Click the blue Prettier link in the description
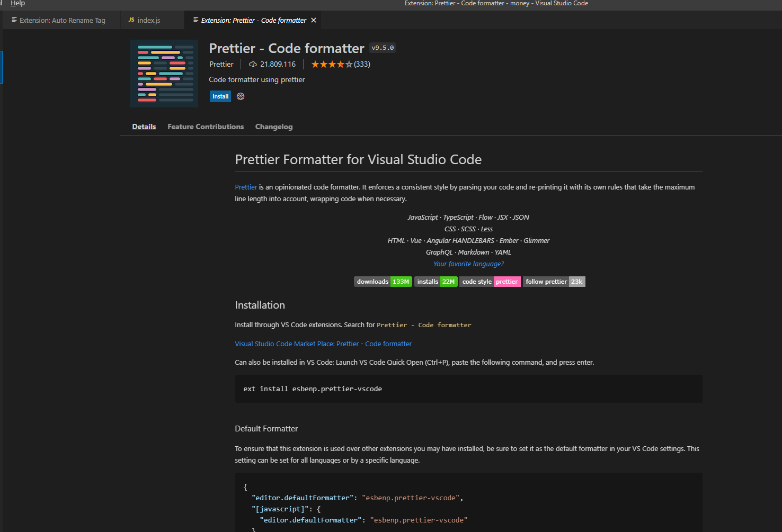 246,187
